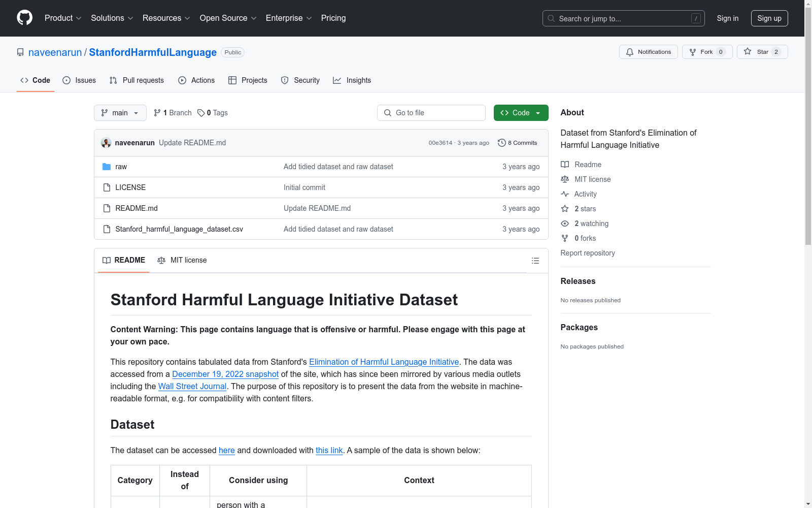Switch to the MIT license tab
This screenshot has width=812, height=508.
(182, 260)
